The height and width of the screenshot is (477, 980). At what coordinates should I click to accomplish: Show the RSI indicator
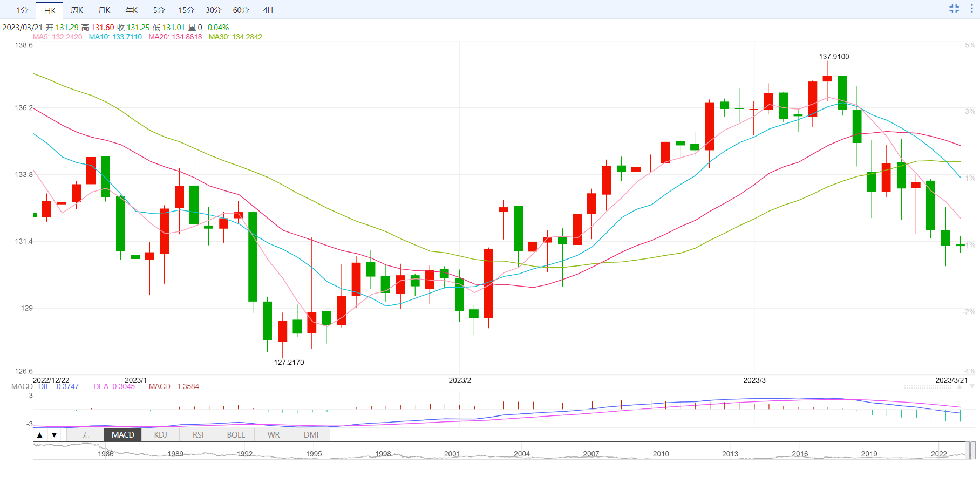point(198,435)
